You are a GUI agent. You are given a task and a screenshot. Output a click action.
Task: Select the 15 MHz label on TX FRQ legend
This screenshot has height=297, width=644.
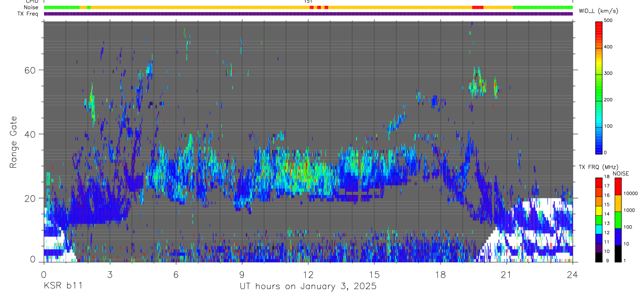click(x=607, y=205)
